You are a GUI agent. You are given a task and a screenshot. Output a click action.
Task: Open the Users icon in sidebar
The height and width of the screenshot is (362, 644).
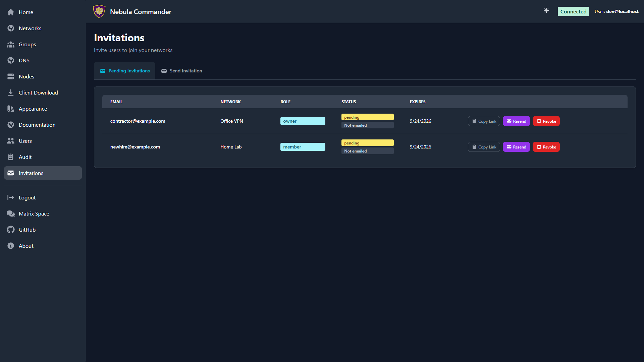pyautogui.click(x=11, y=141)
